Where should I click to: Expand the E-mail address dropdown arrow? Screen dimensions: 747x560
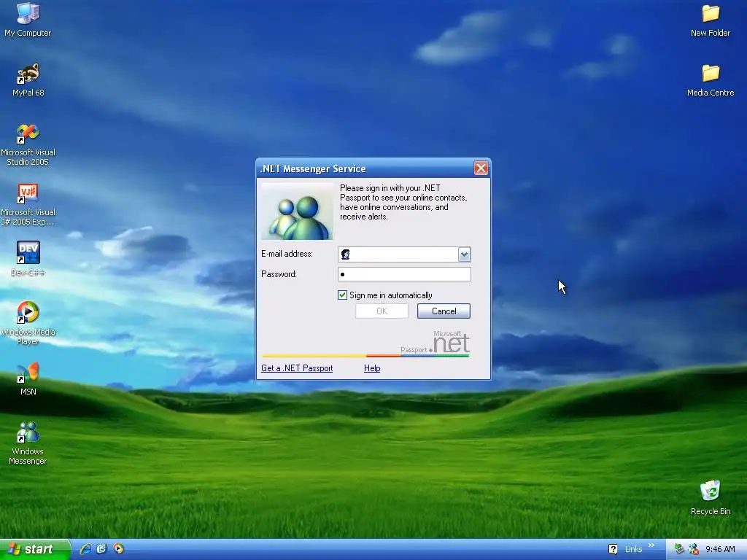coord(464,254)
